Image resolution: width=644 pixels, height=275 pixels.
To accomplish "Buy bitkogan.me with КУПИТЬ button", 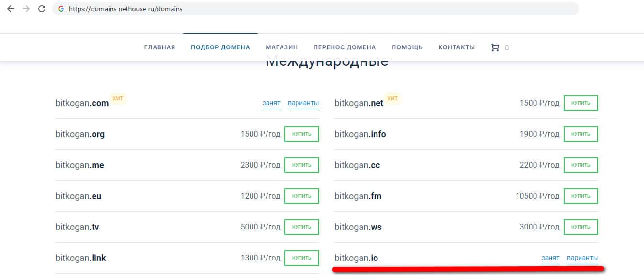I will [x=302, y=165].
